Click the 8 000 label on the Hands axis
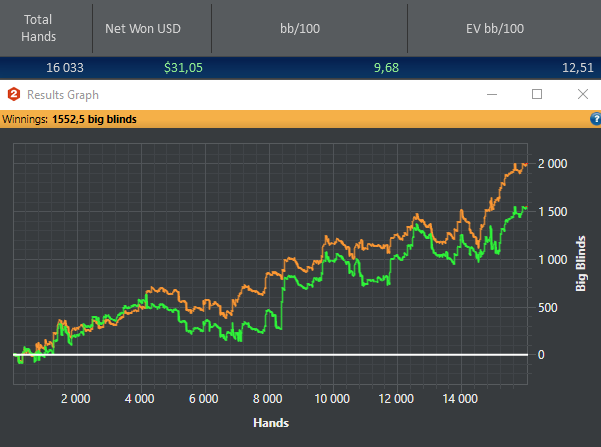The height and width of the screenshot is (447, 601). (x=268, y=399)
